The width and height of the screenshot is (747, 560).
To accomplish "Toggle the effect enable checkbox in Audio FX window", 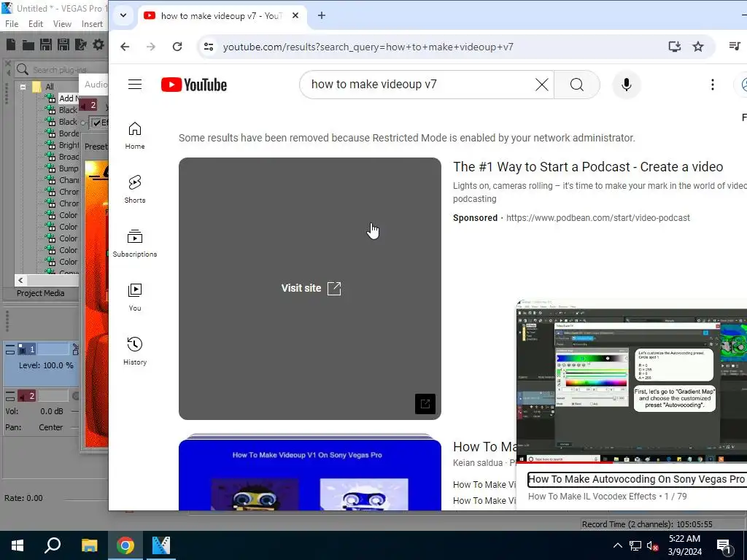I will [97, 122].
